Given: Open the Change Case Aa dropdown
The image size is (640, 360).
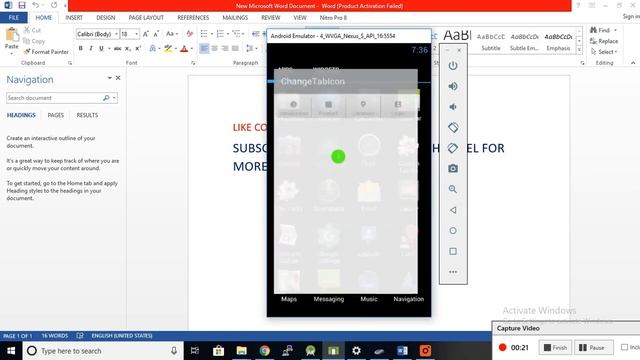Looking at the screenshot, I should pyautogui.click(x=172, y=34).
